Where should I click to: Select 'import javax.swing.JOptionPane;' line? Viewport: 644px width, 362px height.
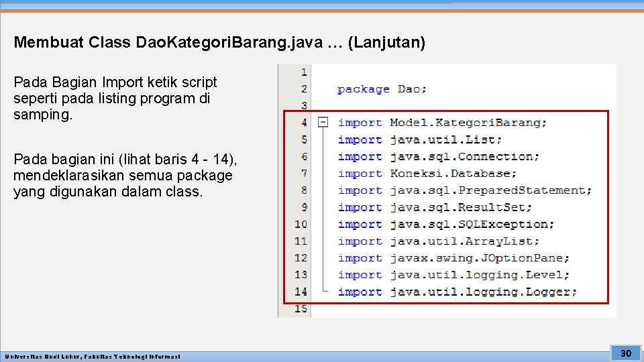tap(453, 257)
